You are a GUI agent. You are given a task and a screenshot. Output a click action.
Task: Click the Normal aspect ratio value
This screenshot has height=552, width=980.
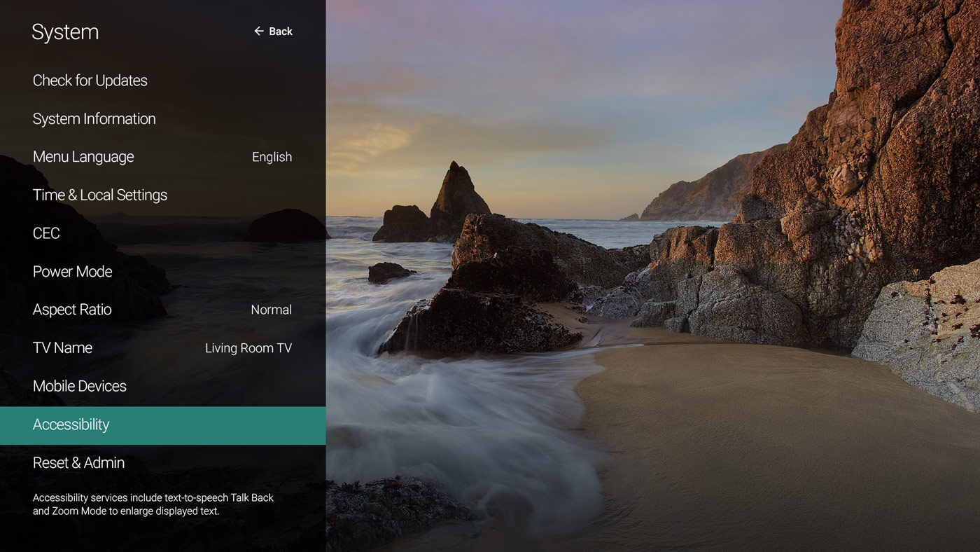271,310
